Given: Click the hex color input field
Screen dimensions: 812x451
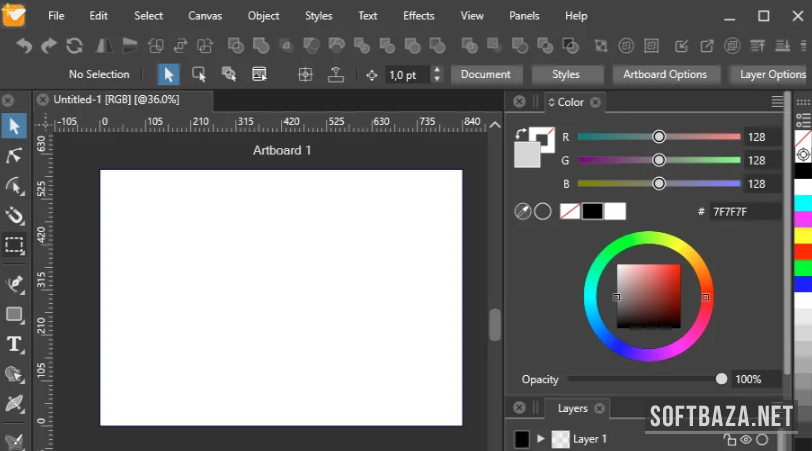Looking at the screenshot, I should click(x=744, y=211).
